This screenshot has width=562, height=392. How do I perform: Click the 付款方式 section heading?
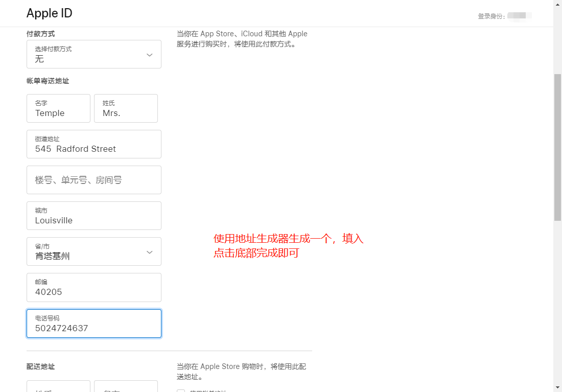[40, 34]
